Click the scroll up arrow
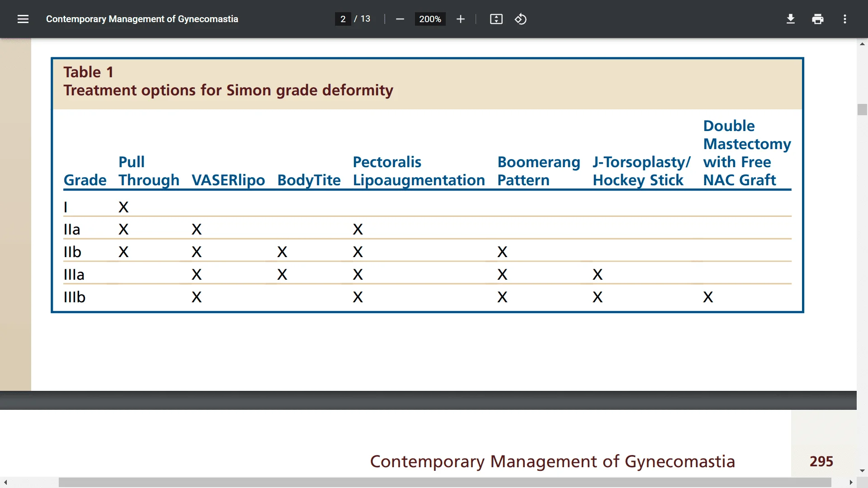Viewport: 868px width, 488px height. coord(862,44)
